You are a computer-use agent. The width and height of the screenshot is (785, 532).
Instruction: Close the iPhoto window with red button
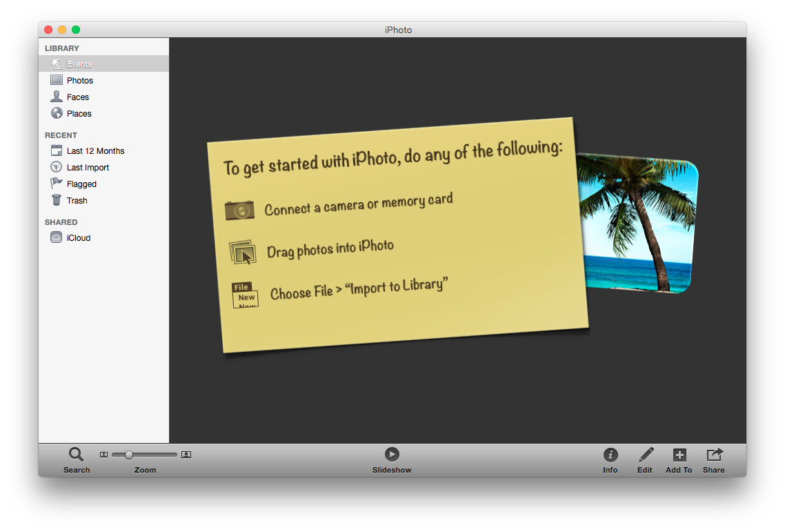[x=48, y=30]
